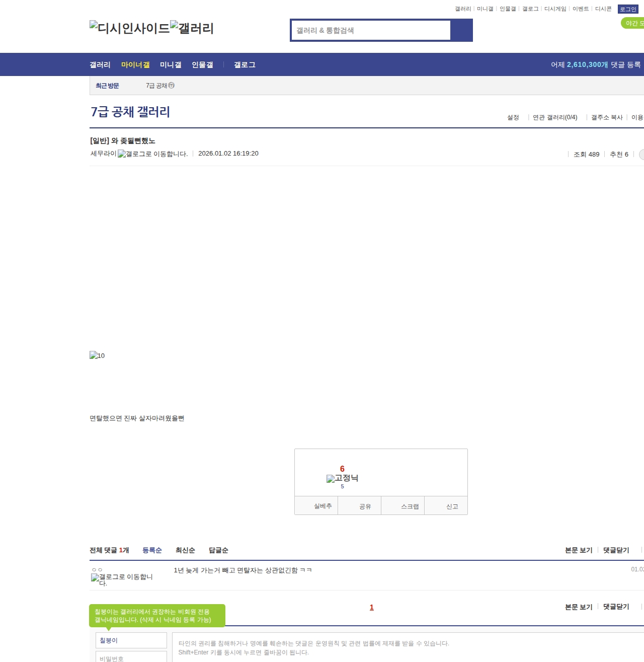Viewport: 644px width, 662px height.
Task: Open 인물갤 in the blue navigation bar
Action: pyautogui.click(x=202, y=65)
